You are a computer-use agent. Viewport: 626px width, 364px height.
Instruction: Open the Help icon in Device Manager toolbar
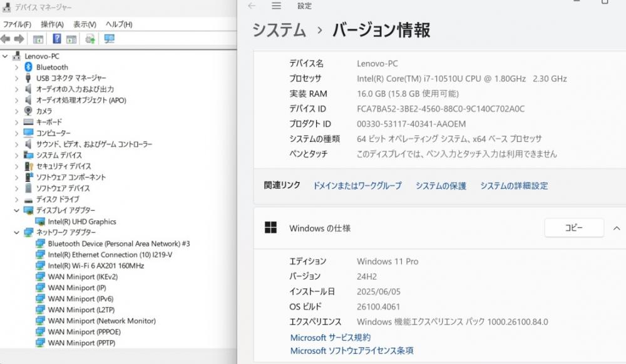(57, 39)
